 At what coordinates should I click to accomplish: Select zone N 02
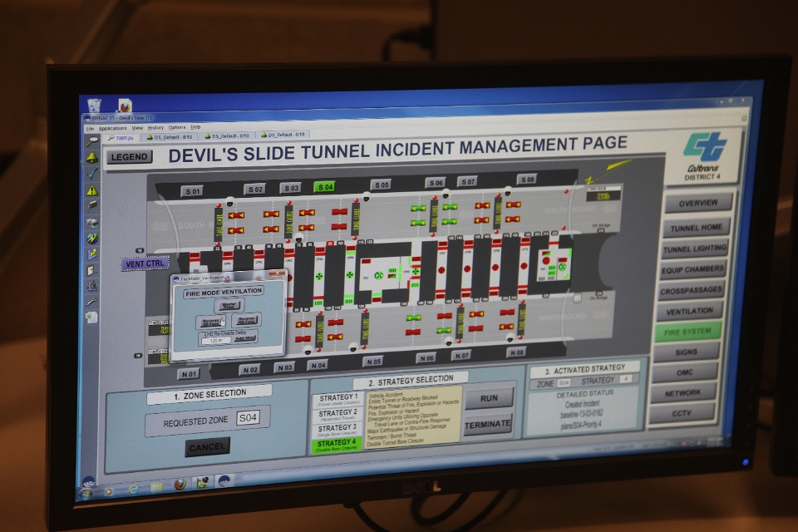click(x=250, y=370)
